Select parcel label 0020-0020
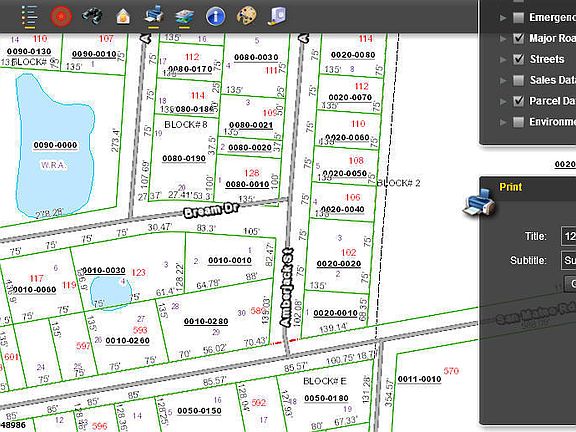Screen dimensions: 576x432 pos(339,264)
